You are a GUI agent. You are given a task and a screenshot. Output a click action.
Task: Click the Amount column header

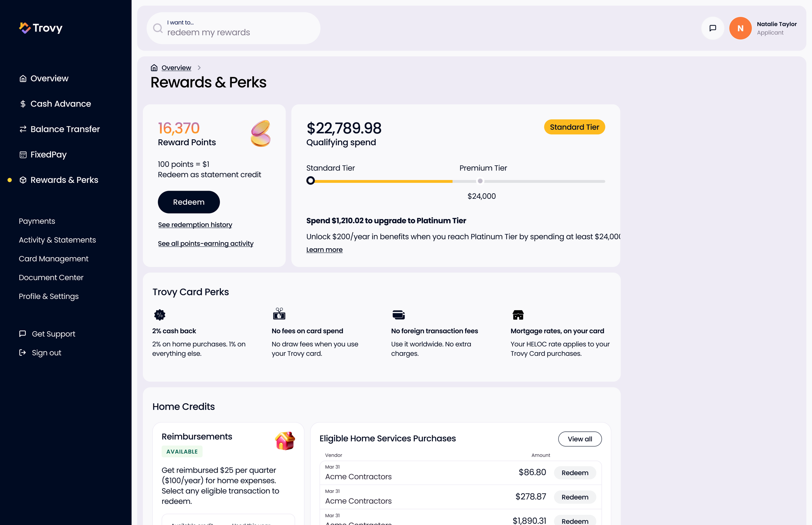(540, 455)
